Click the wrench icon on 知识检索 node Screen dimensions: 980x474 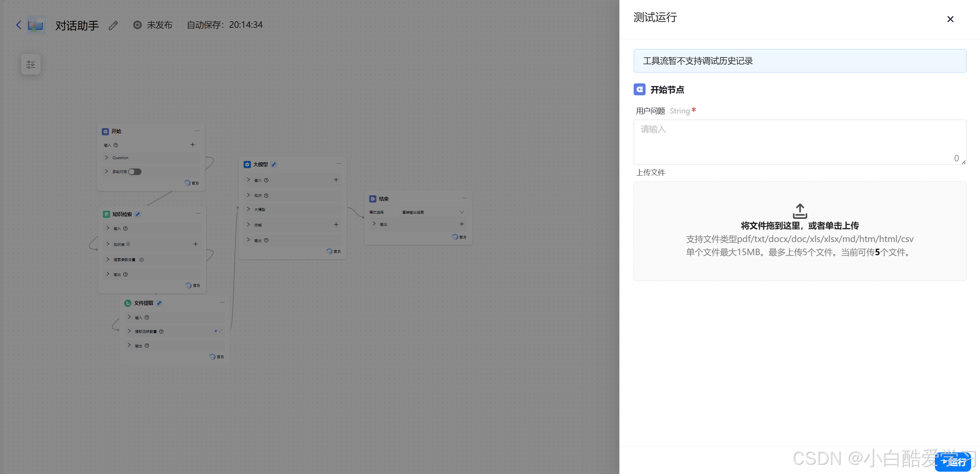point(138,214)
